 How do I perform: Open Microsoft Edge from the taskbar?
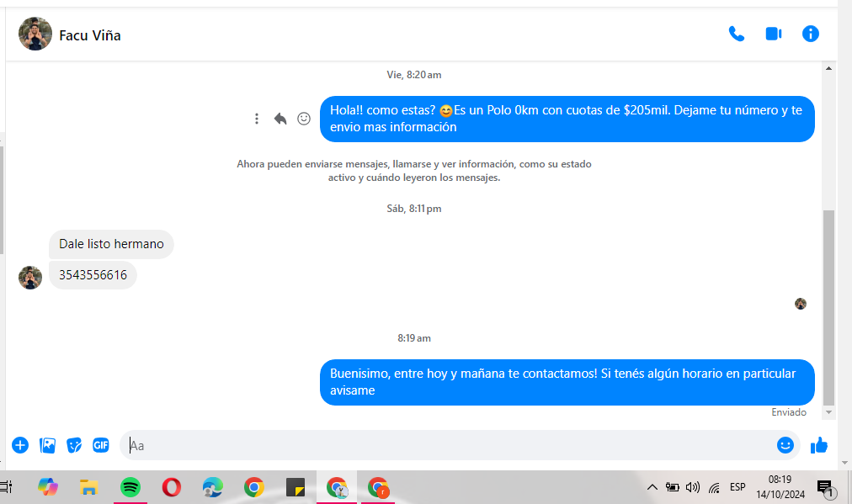pyautogui.click(x=212, y=487)
